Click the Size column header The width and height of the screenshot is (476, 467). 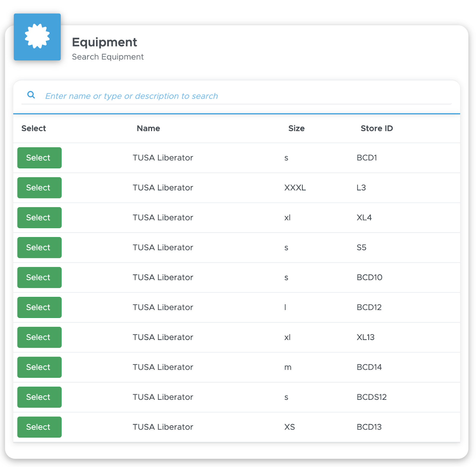[x=296, y=128]
